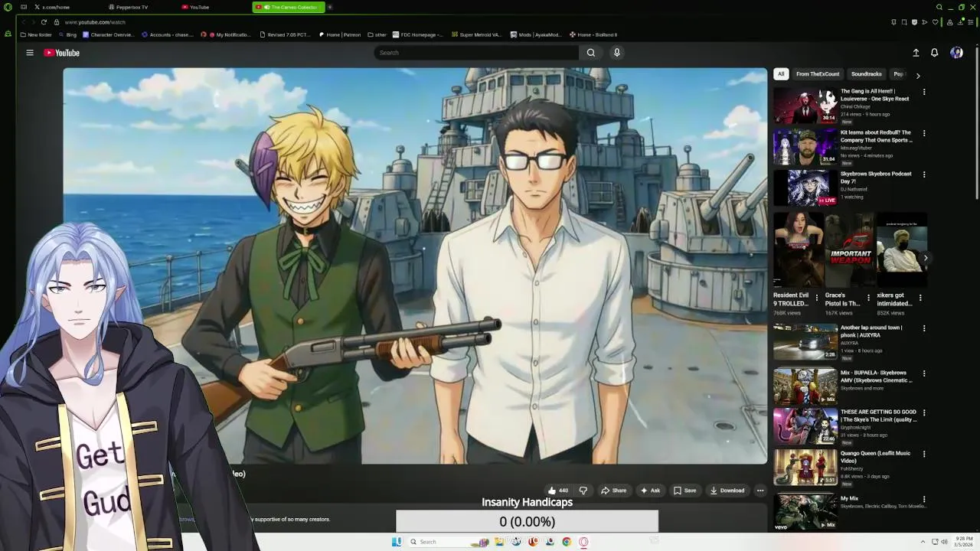
Task: Click the main video player frame
Action: pos(415,266)
